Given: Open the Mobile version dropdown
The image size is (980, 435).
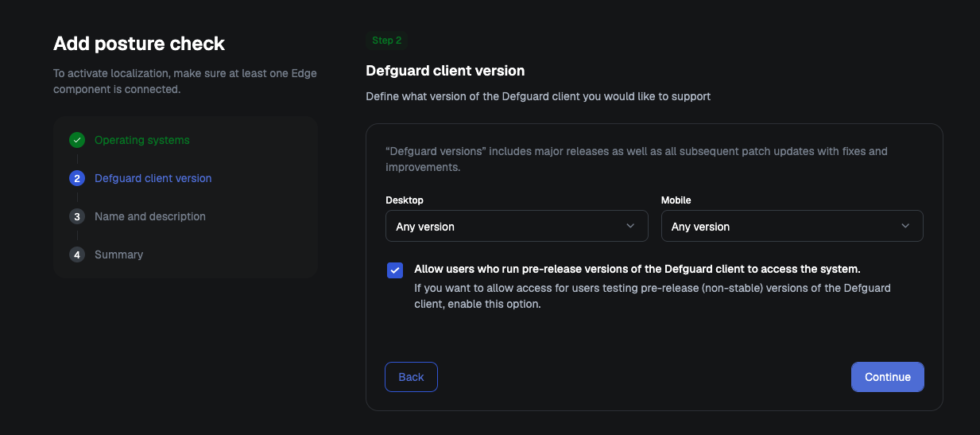Looking at the screenshot, I should click(792, 226).
